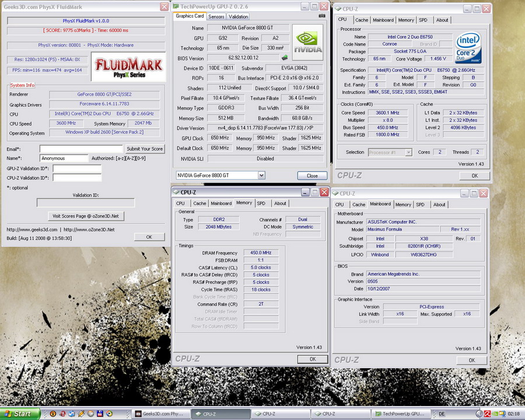
Task: Click the Southbridge 82801IR (ICH9R) value
Action: 424,246
